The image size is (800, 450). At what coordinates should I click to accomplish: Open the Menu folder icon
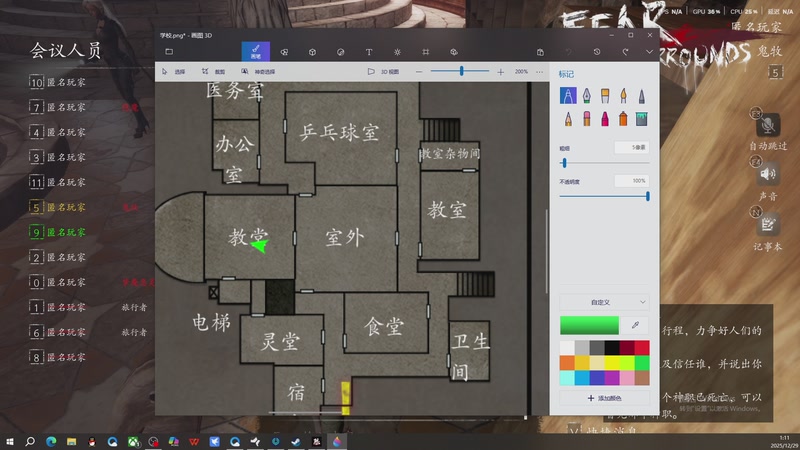click(x=169, y=52)
